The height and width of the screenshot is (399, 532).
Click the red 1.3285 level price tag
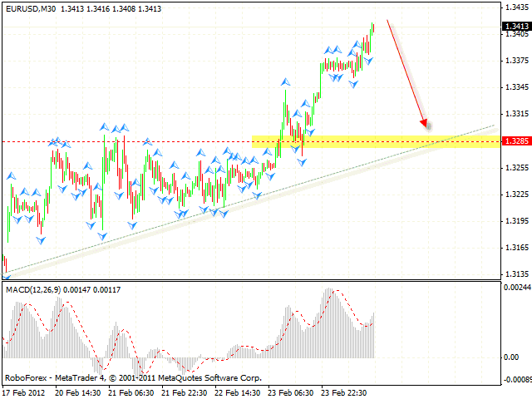click(x=515, y=141)
